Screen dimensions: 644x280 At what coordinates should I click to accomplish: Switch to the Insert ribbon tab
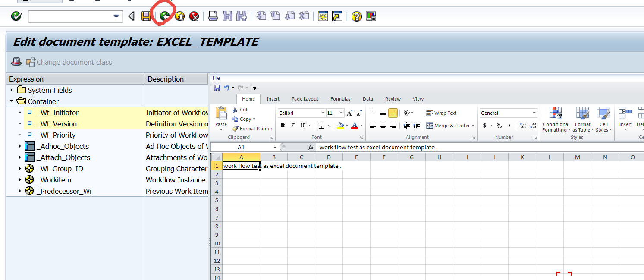[273, 99]
